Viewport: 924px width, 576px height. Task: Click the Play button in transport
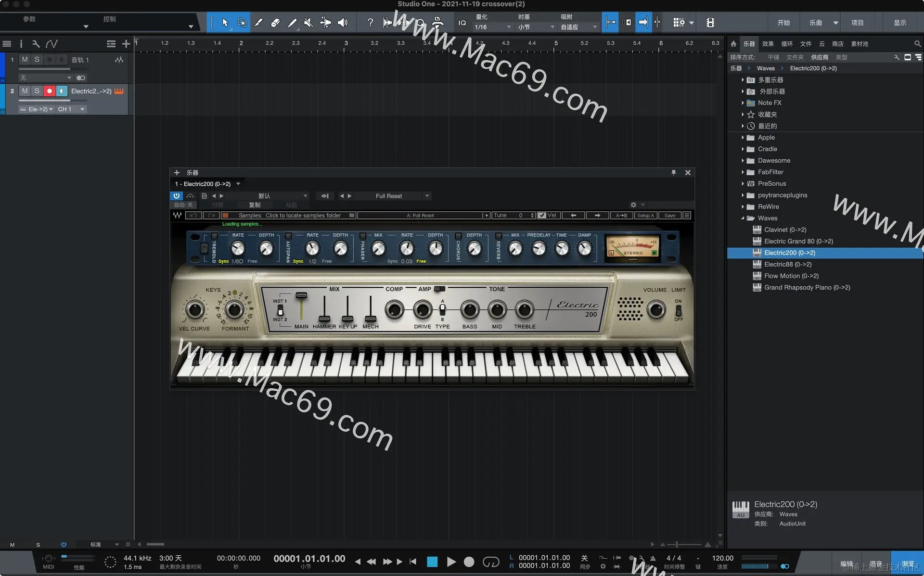(x=451, y=562)
